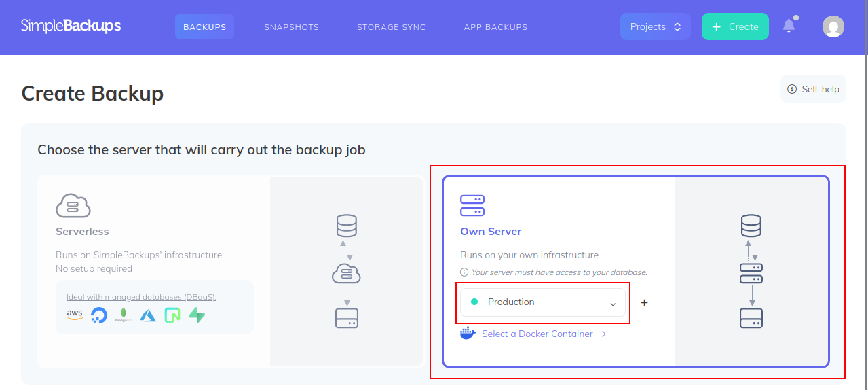Switch to the Snapshots tab

(x=292, y=27)
